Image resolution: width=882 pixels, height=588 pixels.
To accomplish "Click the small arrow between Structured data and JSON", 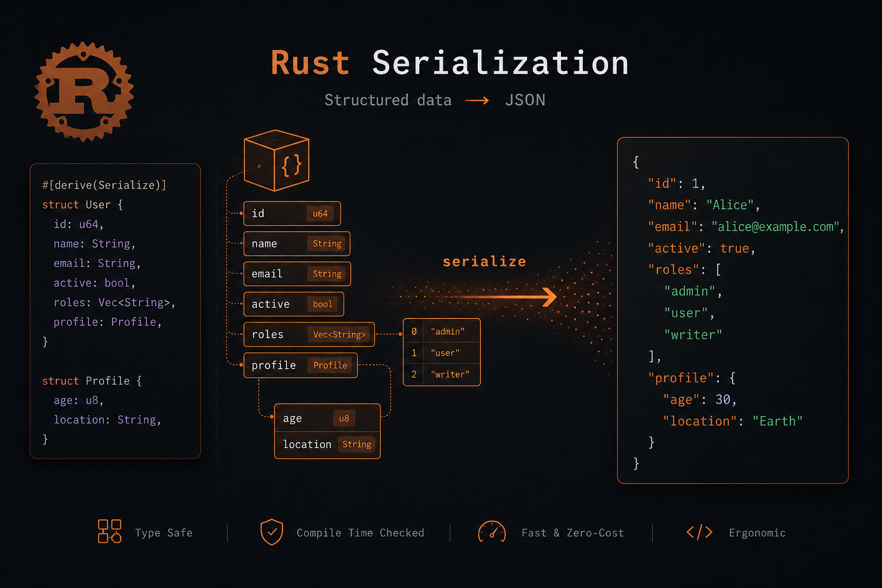I will 477,100.
